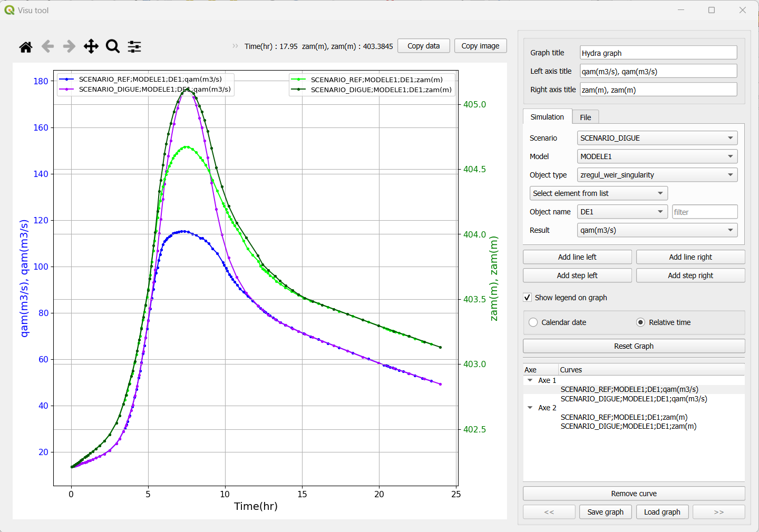Click Add line right button

pyautogui.click(x=690, y=257)
